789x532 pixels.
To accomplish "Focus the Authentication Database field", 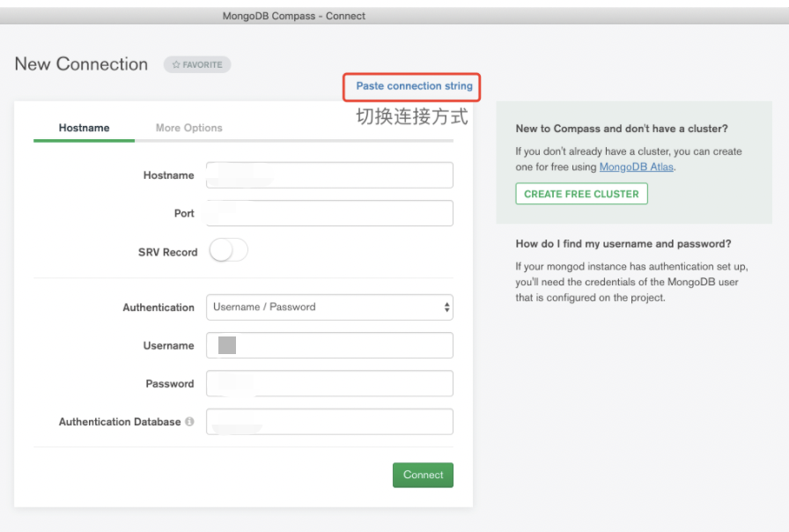I will point(329,422).
